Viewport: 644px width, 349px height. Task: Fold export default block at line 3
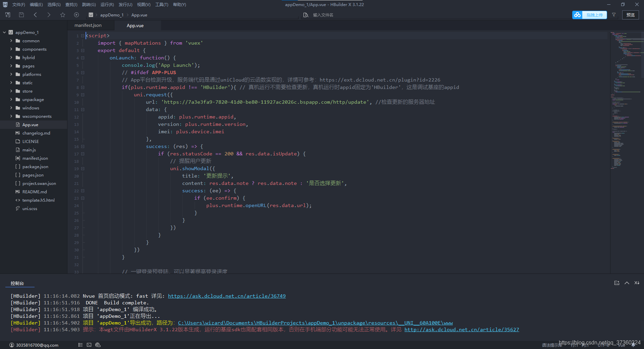coord(83,50)
